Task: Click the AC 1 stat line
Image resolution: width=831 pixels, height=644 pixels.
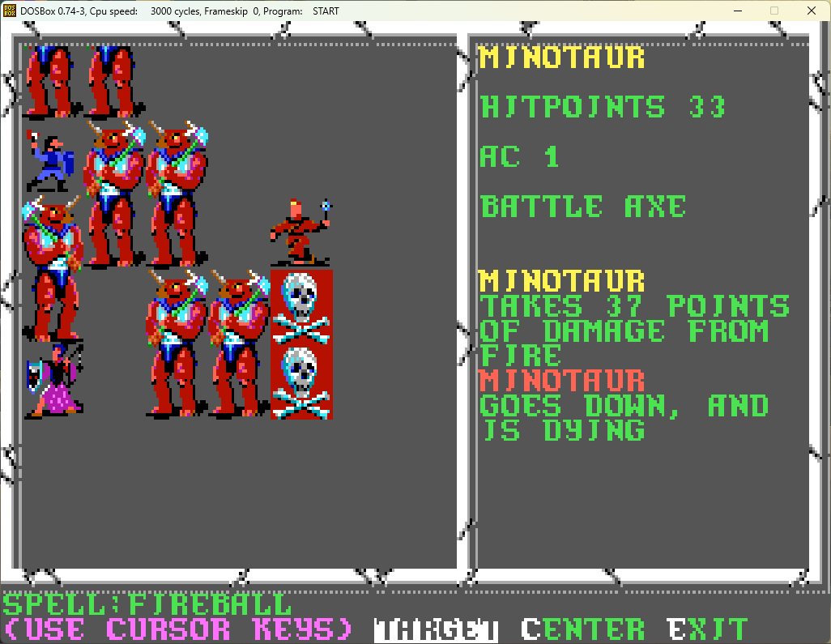Action: [x=519, y=157]
